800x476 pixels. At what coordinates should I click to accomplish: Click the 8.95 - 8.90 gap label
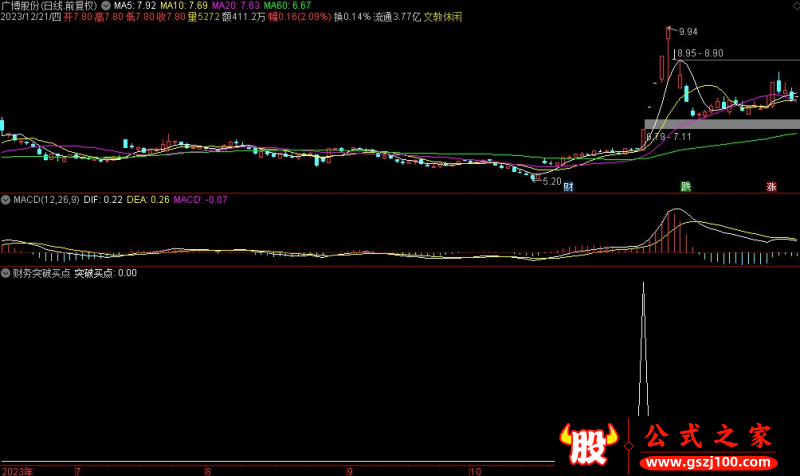(701, 53)
